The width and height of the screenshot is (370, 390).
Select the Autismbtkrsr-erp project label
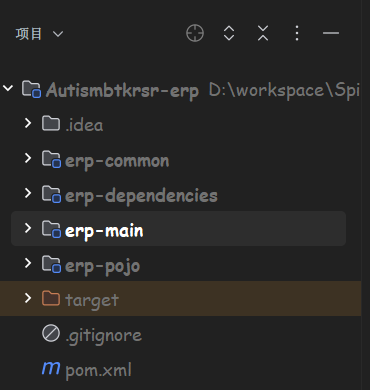pos(122,91)
